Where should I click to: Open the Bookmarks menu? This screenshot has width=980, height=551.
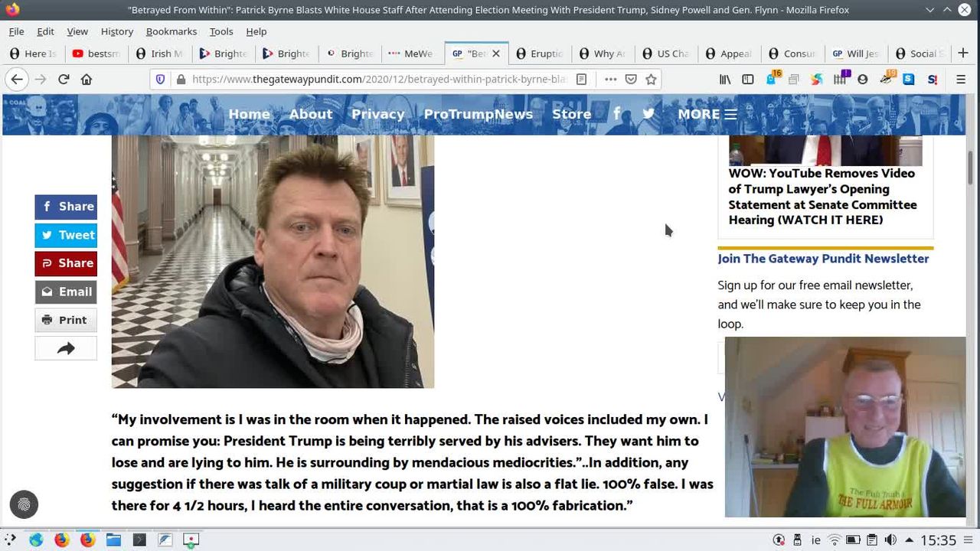[171, 31]
